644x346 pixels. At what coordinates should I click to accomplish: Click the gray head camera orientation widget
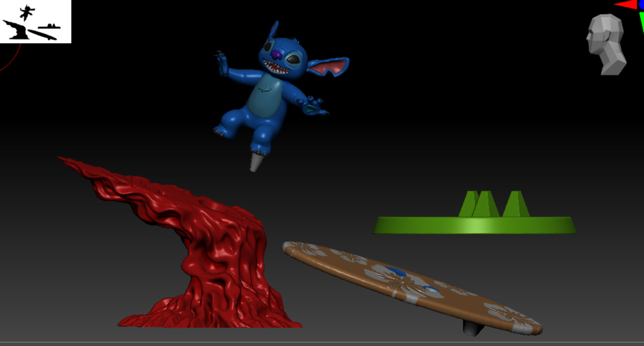point(606,44)
